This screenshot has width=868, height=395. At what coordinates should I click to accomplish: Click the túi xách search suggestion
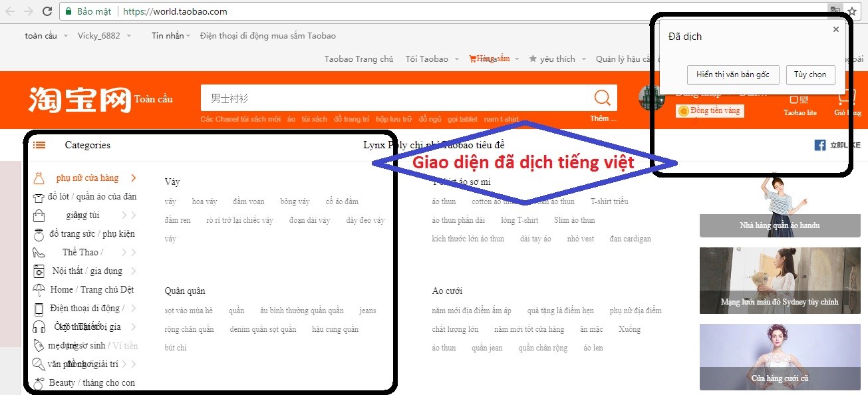tap(315, 119)
